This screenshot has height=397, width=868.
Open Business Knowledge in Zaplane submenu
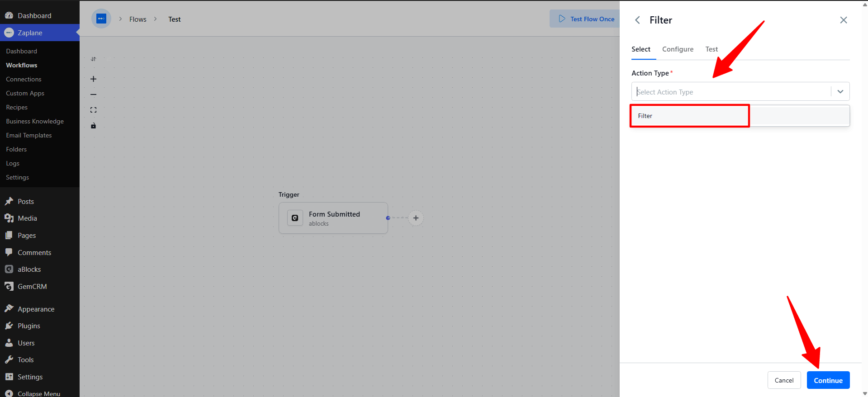click(x=35, y=121)
